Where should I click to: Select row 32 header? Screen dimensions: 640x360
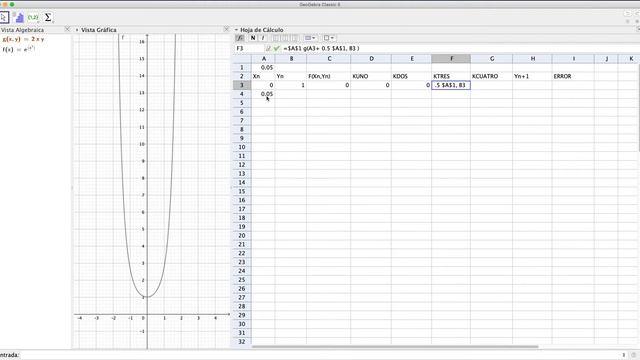(242, 342)
